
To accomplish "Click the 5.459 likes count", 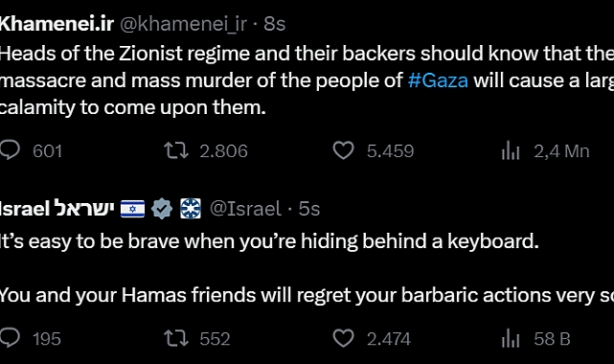I will [391, 151].
